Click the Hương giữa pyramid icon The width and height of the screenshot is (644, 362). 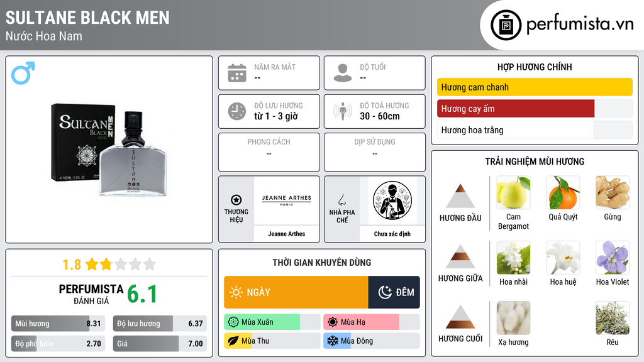[460, 256]
